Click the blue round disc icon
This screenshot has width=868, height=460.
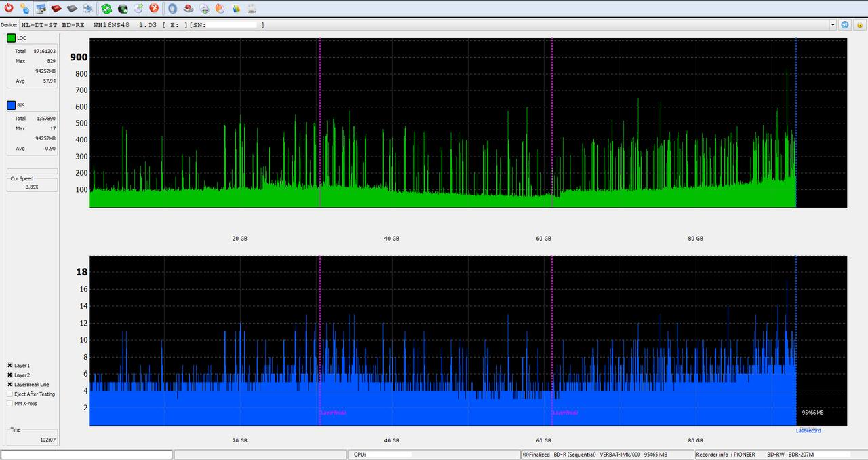pos(172,8)
